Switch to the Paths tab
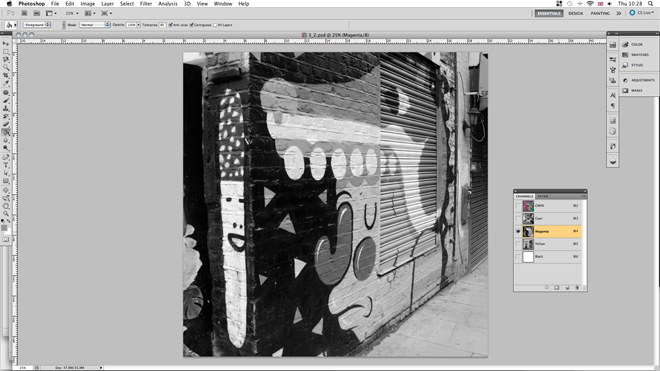Image resolution: width=660 pixels, height=371 pixels. click(543, 196)
